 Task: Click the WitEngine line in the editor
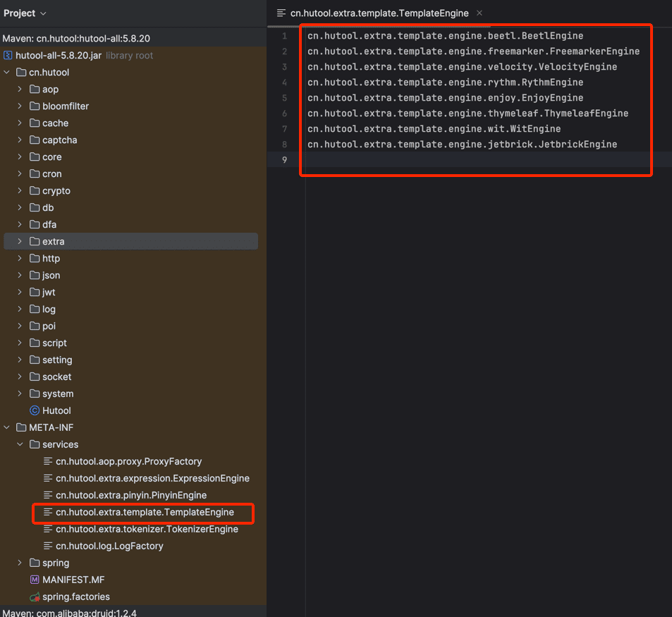434,128
